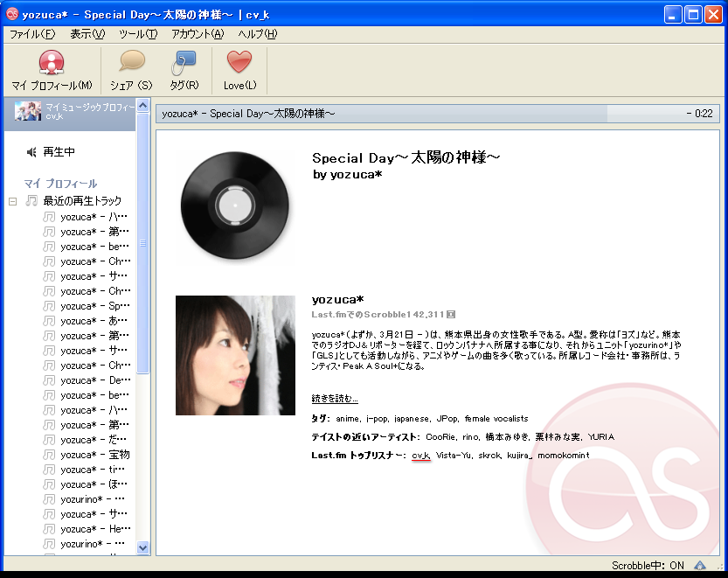Viewport: 728px width, 578px height.
Task: Click the マイミュージックプロフィール sidebar header text
Action: tap(90, 108)
